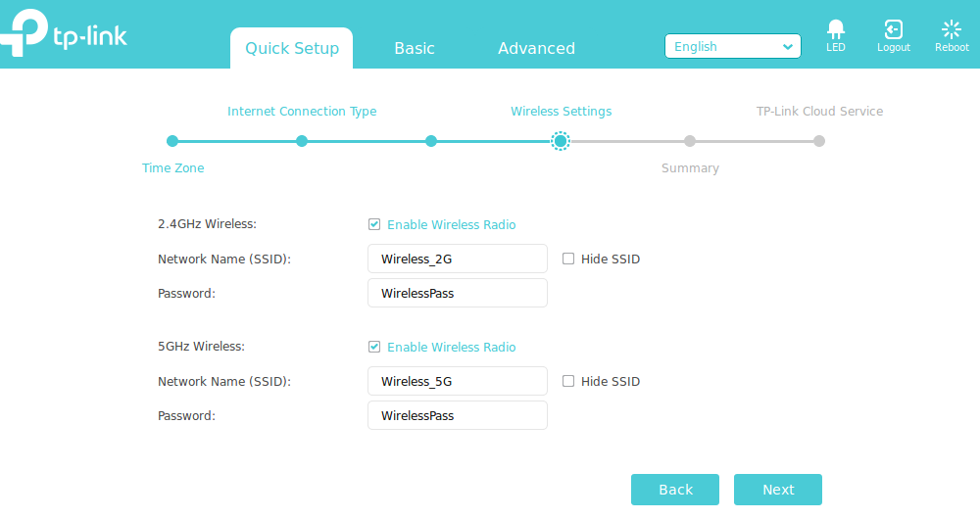Disable 5GHz Enable Wireless Radio checkbox

pyautogui.click(x=374, y=347)
